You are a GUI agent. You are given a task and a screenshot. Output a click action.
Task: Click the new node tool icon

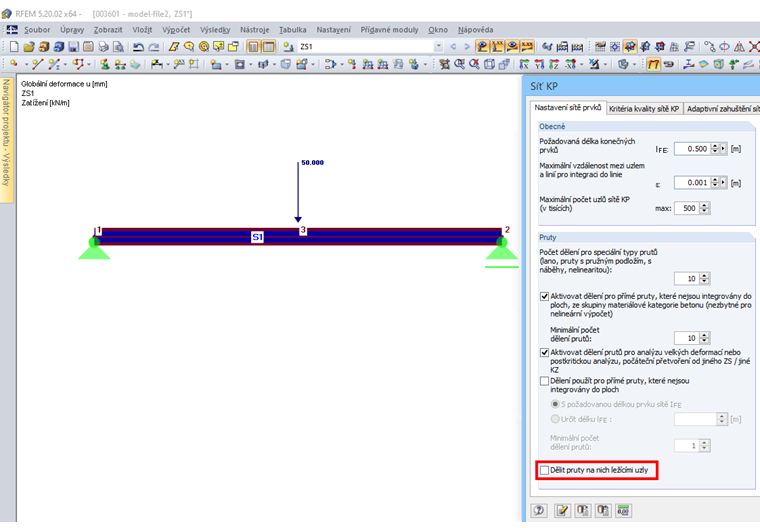click(x=14, y=64)
